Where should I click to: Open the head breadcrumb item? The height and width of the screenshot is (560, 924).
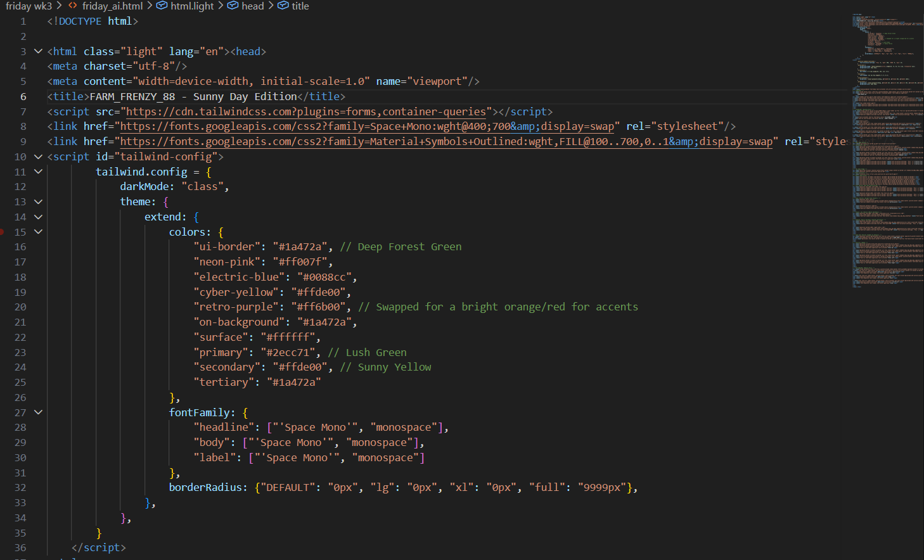pos(252,6)
